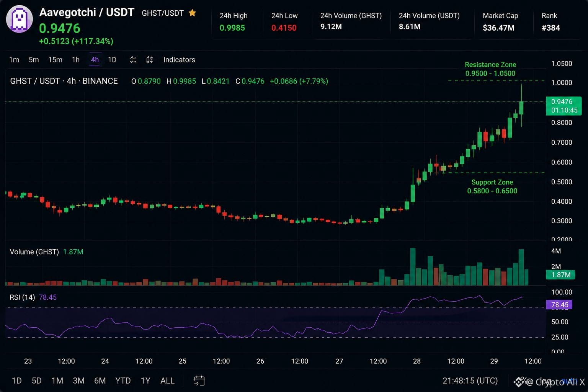Select the 1h timeframe
Image resolution: width=588 pixels, height=392 pixels.
pos(76,60)
